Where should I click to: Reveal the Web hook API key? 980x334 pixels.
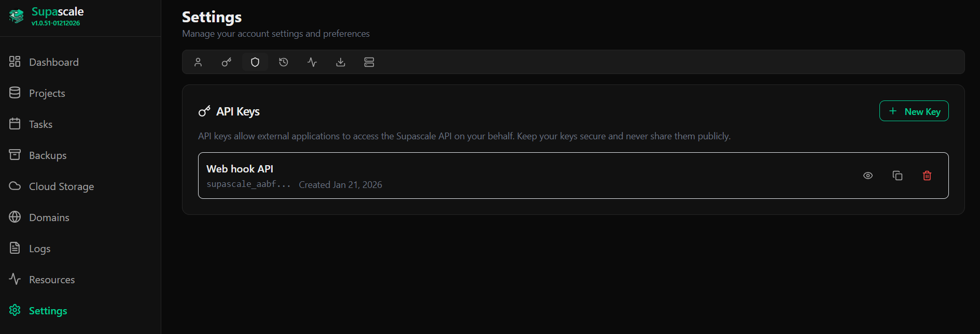pos(868,176)
